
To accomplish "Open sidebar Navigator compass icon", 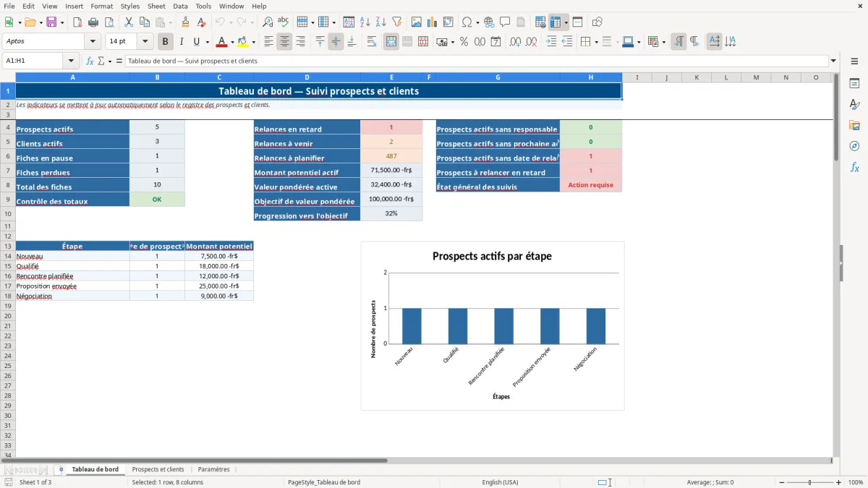I will point(854,147).
